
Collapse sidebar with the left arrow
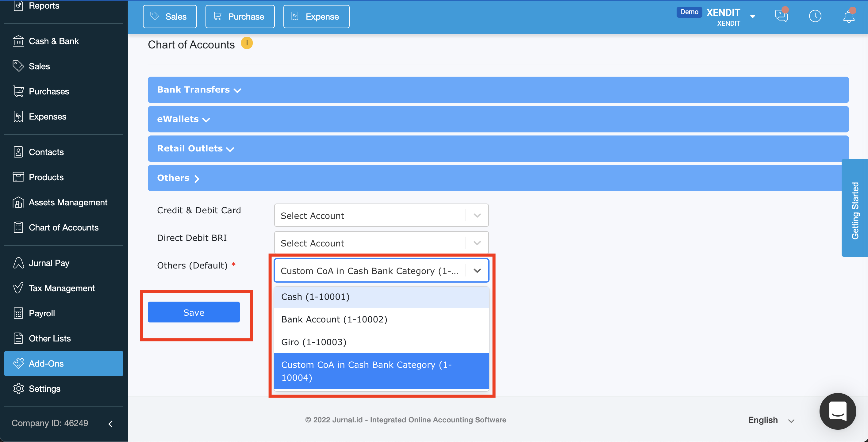(110, 424)
